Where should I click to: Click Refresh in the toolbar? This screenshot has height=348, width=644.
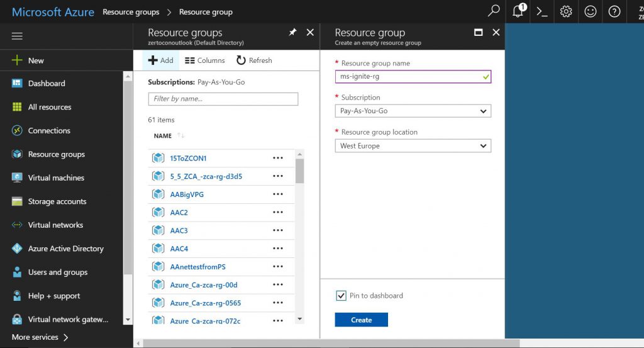point(254,60)
